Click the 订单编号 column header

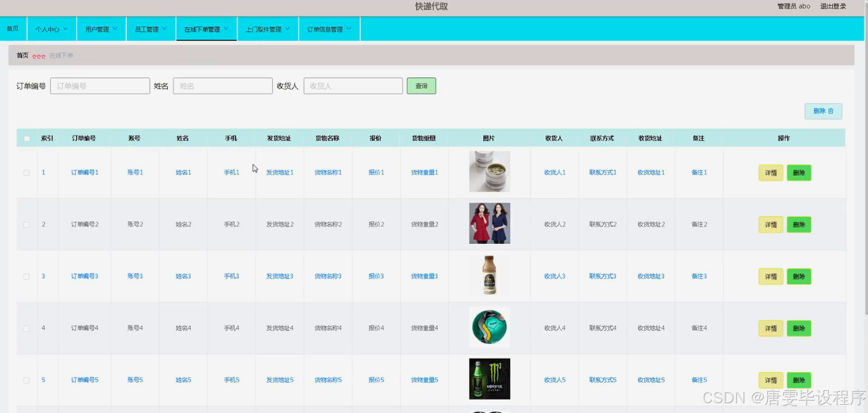[84, 138]
